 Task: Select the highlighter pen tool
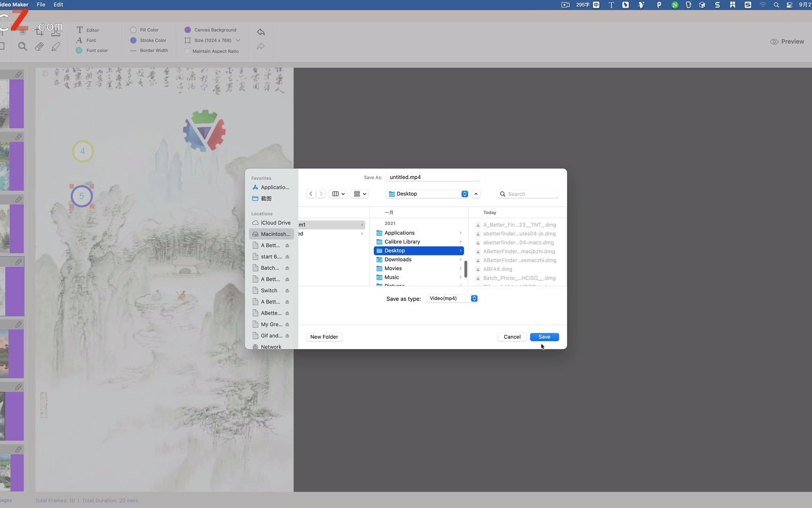point(56,46)
